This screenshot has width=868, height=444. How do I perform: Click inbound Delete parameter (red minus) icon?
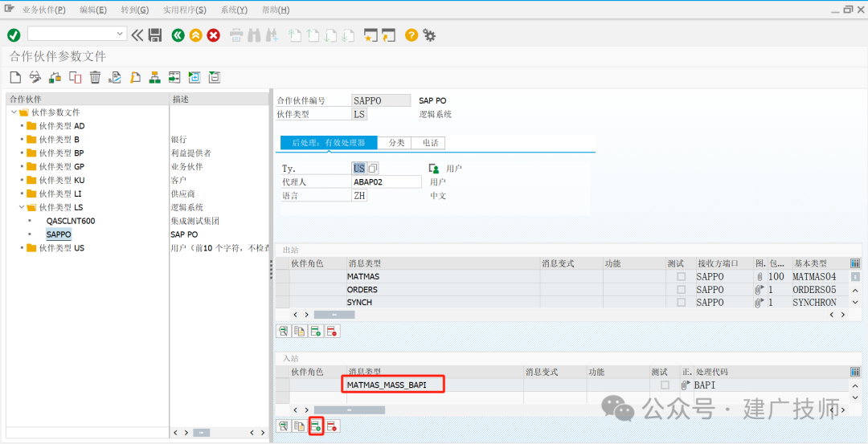tap(332, 426)
